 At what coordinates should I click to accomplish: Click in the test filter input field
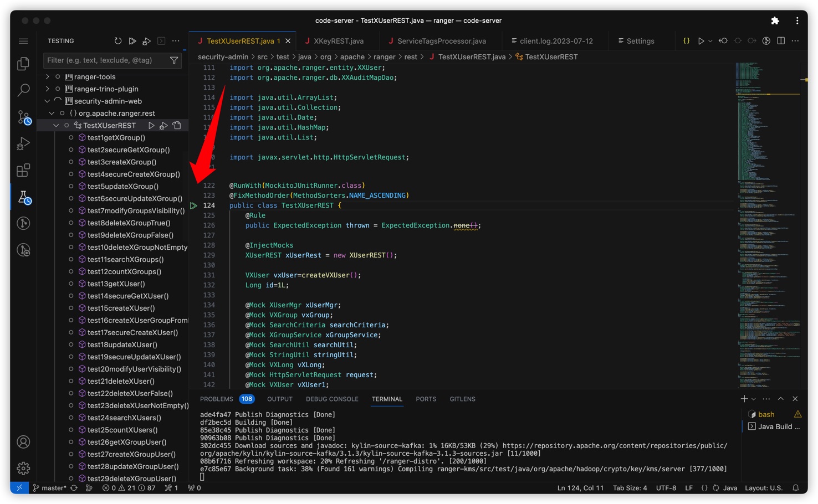pyautogui.click(x=105, y=60)
